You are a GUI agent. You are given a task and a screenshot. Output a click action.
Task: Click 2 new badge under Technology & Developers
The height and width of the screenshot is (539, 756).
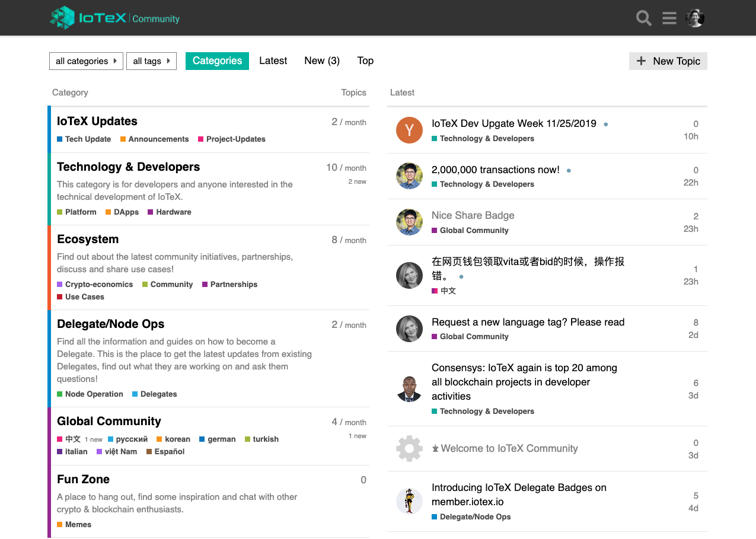[x=358, y=181]
